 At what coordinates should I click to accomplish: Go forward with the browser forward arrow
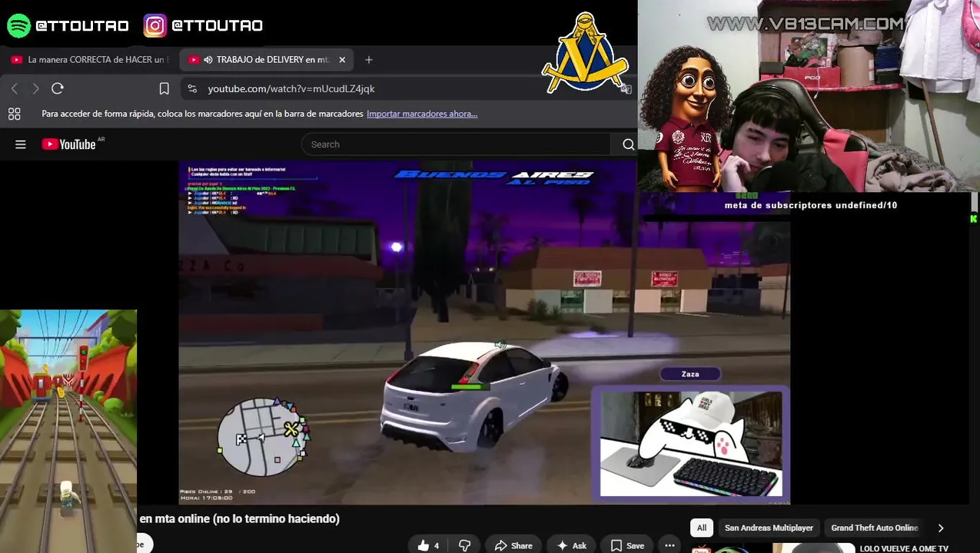[x=35, y=88]
